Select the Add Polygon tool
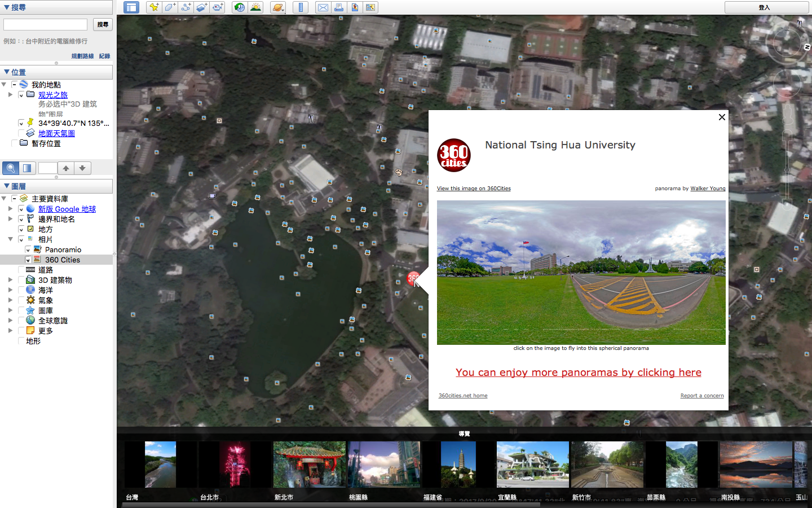 [x=170, y=7]
